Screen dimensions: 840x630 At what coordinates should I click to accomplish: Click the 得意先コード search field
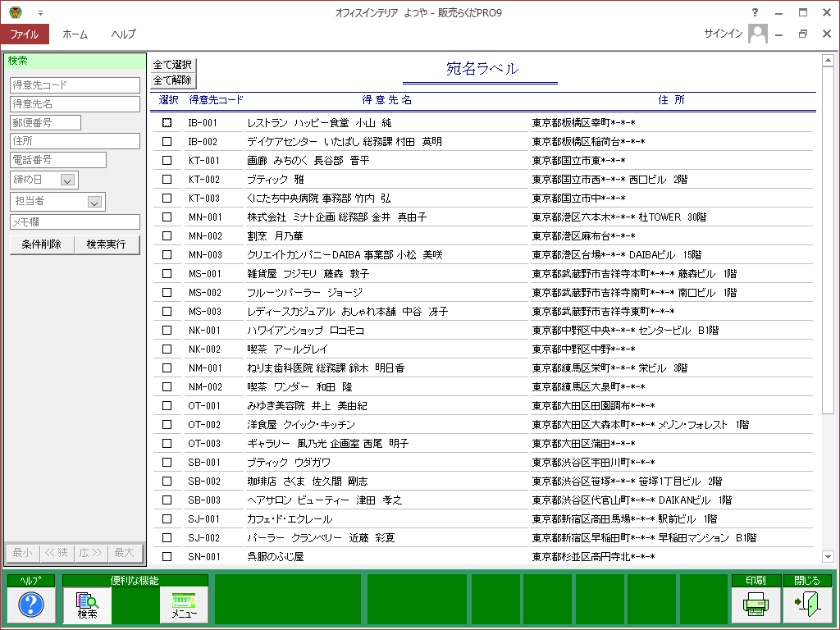[75, 85]
